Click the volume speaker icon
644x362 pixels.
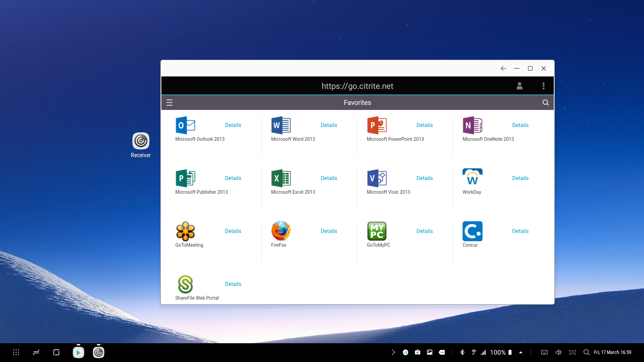point(558,352)
